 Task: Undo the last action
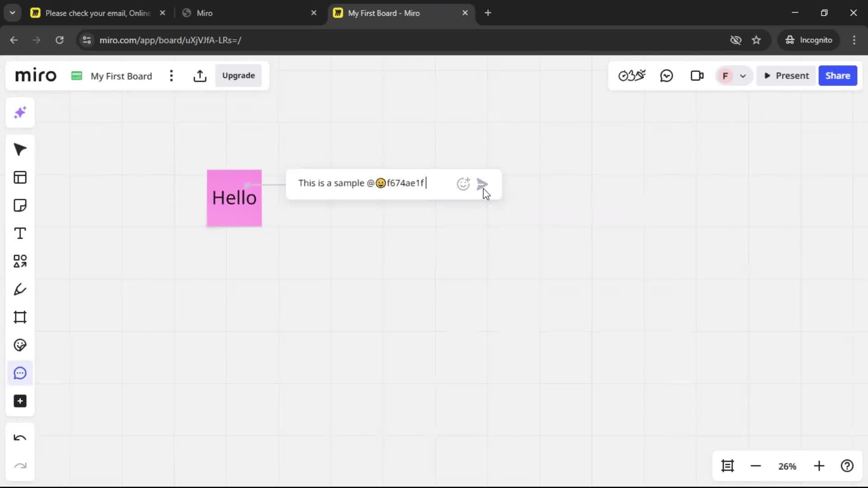[x=20, y=438]
